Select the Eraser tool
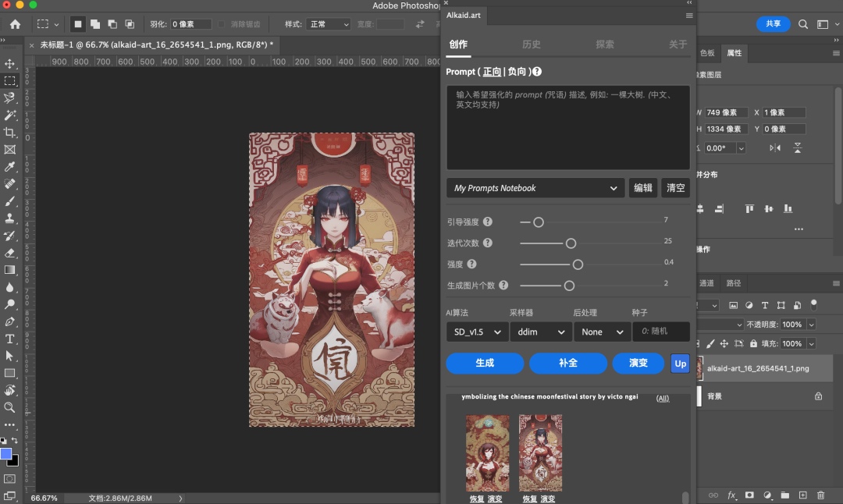Screen dimensions: 843x504 [9, 253]
